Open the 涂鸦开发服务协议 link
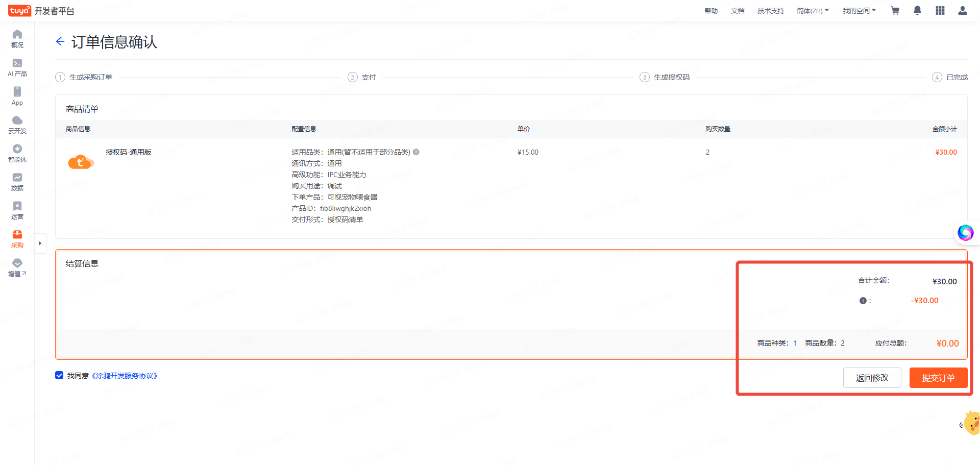This screenshot has width=980, height=465. tap(125, 376)
